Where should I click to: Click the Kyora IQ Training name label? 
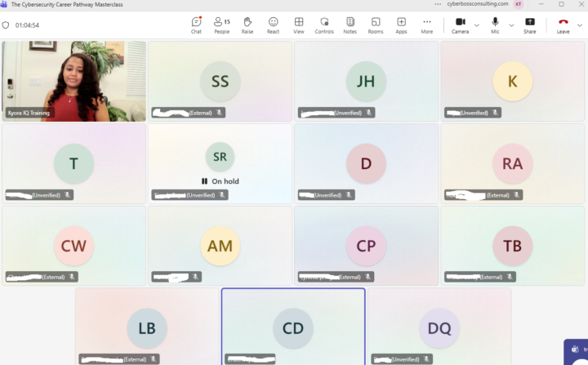pos(29,113)
